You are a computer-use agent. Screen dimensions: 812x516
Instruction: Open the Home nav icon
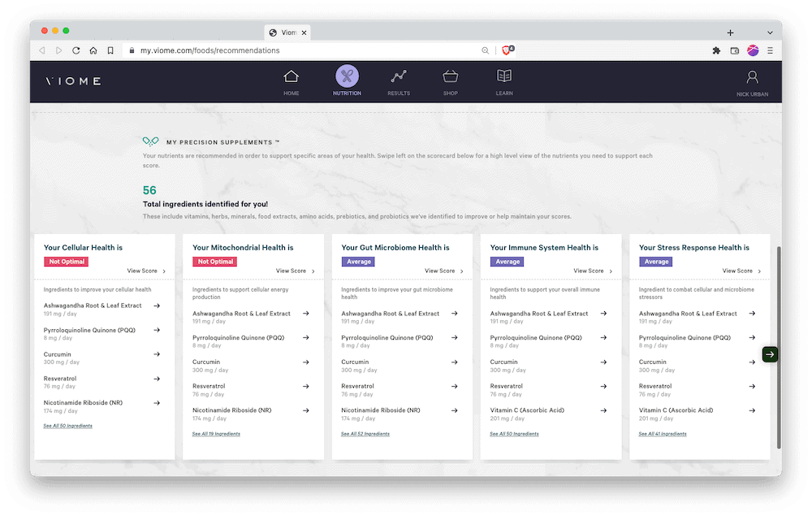point(291,78)
